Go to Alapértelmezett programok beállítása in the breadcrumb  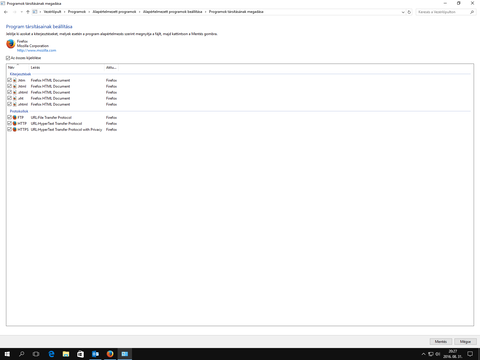pyautogui.click(x=173, y=12)
